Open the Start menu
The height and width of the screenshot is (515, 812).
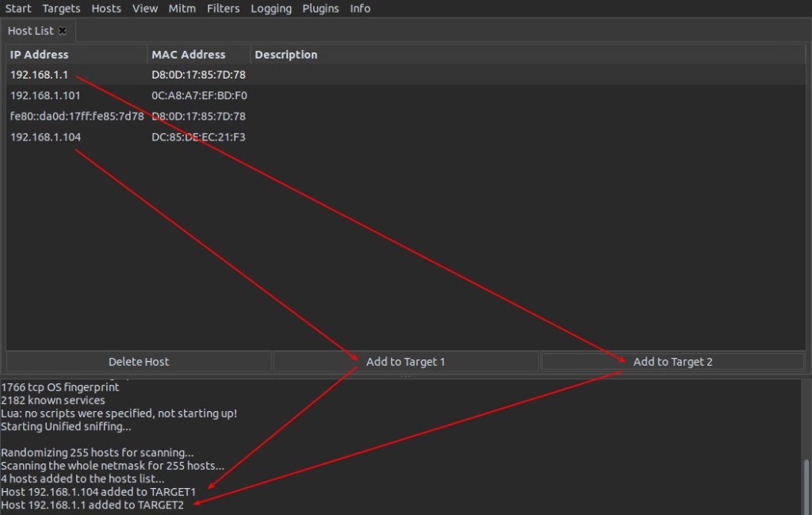point(18,9)
